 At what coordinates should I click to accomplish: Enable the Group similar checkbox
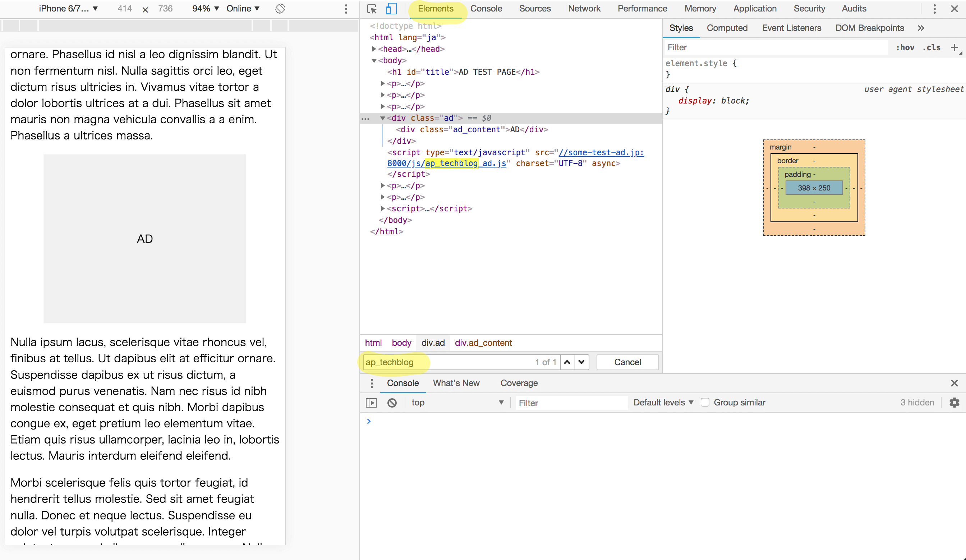(x=705, y=403)
